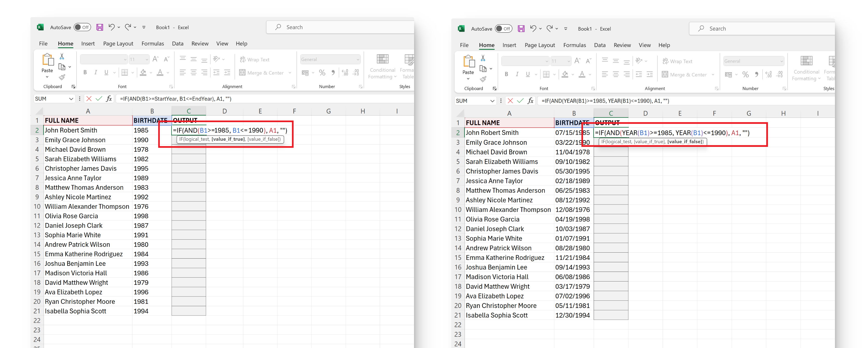Apply Italic formatting
Viewport: 868px width, 348px height.
pos(96,72)
